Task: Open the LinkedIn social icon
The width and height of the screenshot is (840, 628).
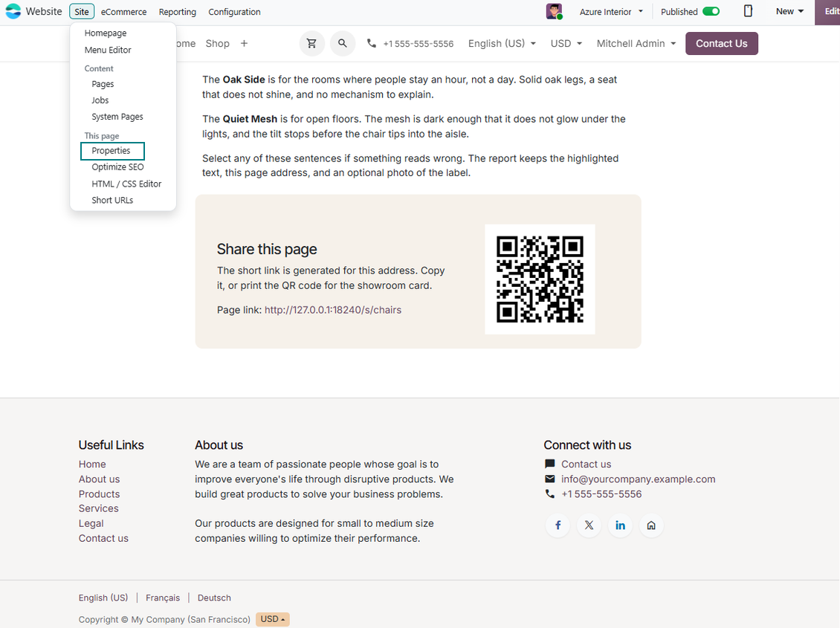Action: [620, 525]
